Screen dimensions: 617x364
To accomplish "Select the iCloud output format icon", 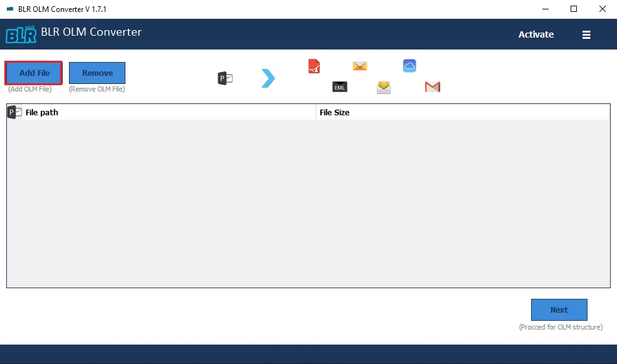I will coord(409,65).
